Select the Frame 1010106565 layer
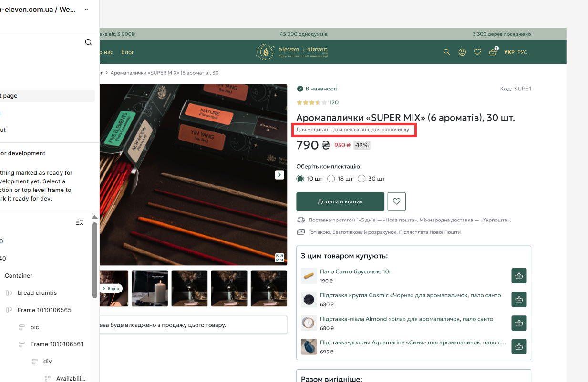The height and width of the screenshot is (382, 588). coord(44,310)
